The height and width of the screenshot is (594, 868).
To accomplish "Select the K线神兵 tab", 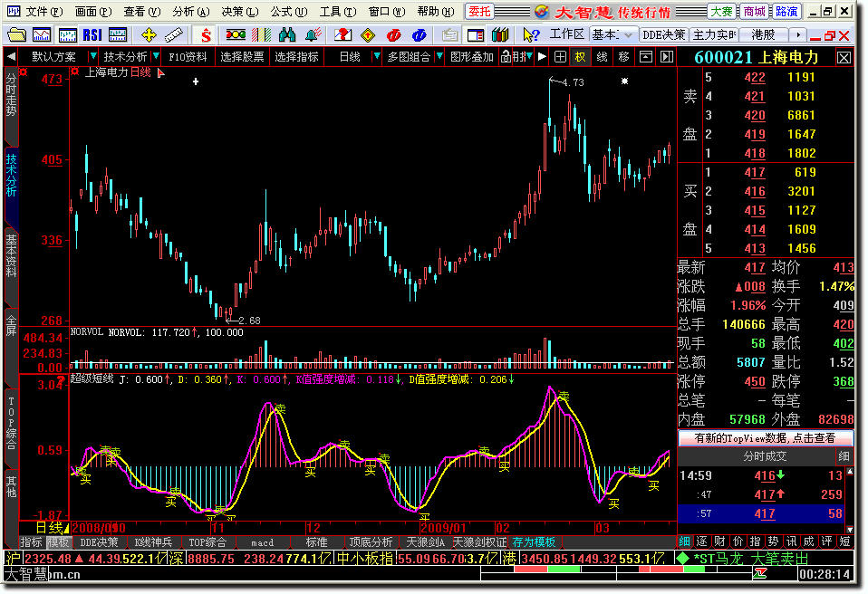I will pos(153,542).
